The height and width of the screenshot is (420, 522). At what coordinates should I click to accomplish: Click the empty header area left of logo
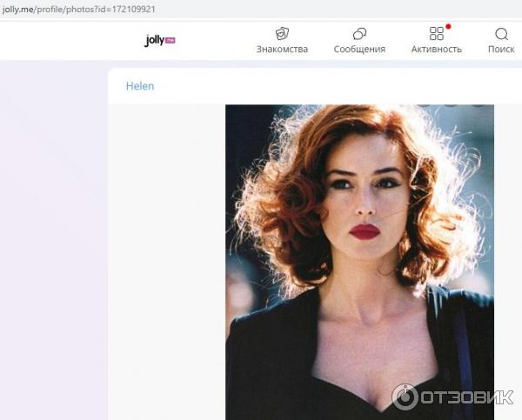pyautogui.click(x=70, y=40)
